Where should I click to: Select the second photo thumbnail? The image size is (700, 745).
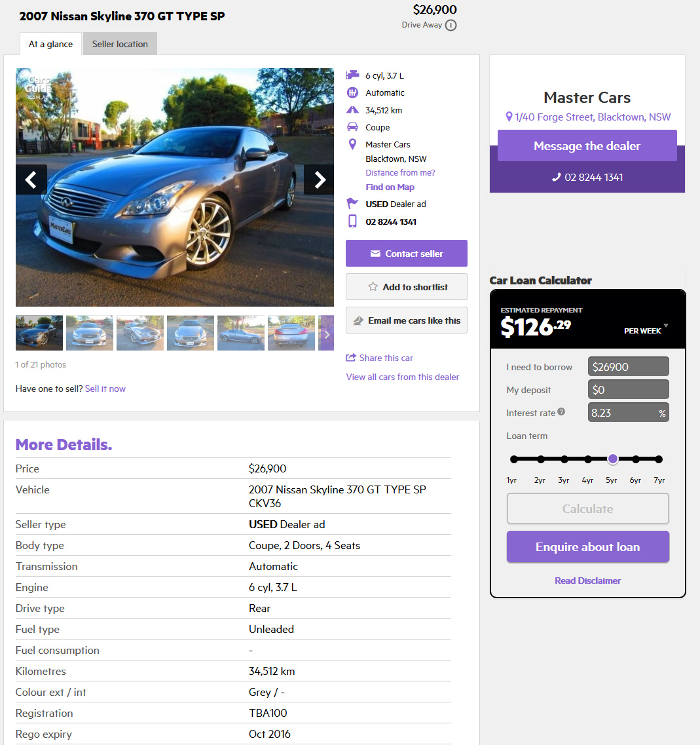coord(89,333)
